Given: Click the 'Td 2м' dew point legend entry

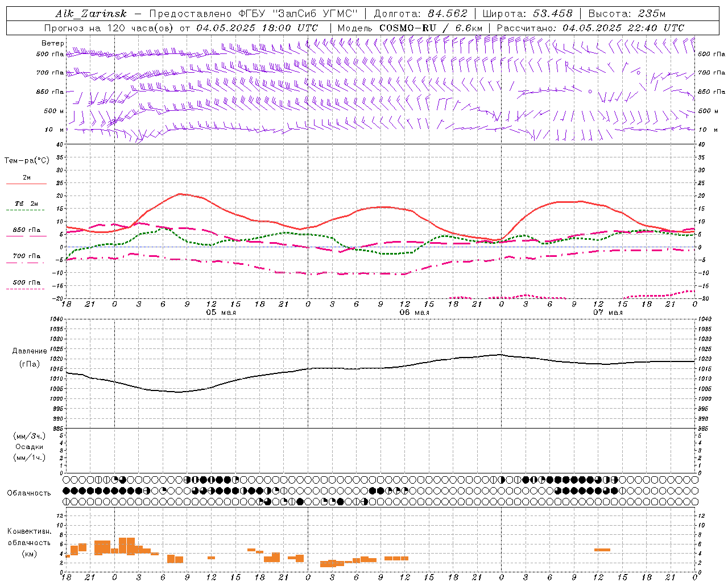Looking at the screenshot, I should [27, 203].
